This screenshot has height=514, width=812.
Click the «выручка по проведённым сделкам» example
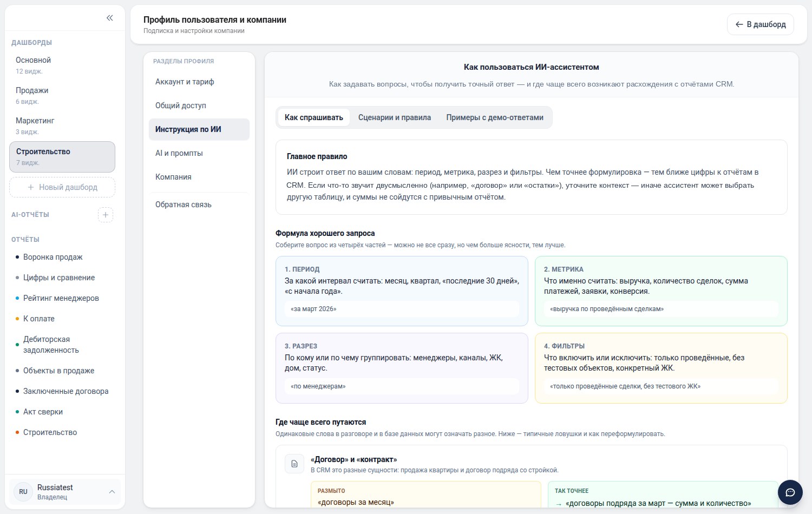click(661, 309)
